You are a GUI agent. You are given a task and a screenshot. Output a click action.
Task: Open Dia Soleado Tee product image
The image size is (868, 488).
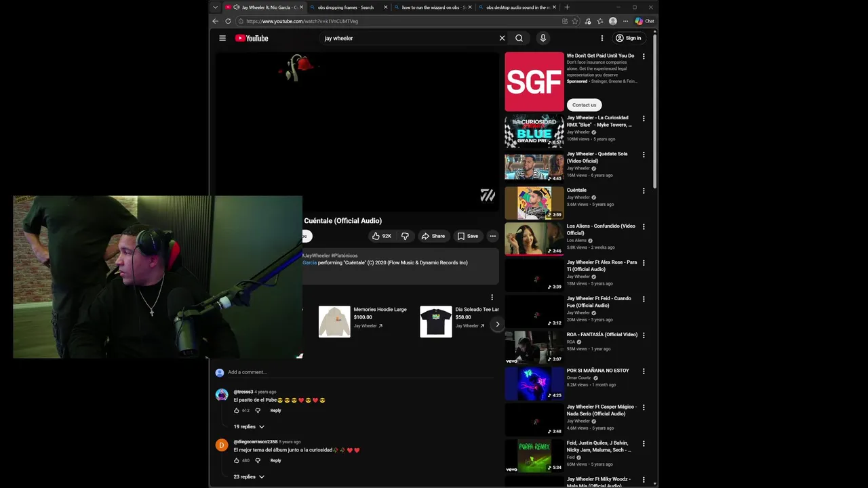tap(436, 321)
